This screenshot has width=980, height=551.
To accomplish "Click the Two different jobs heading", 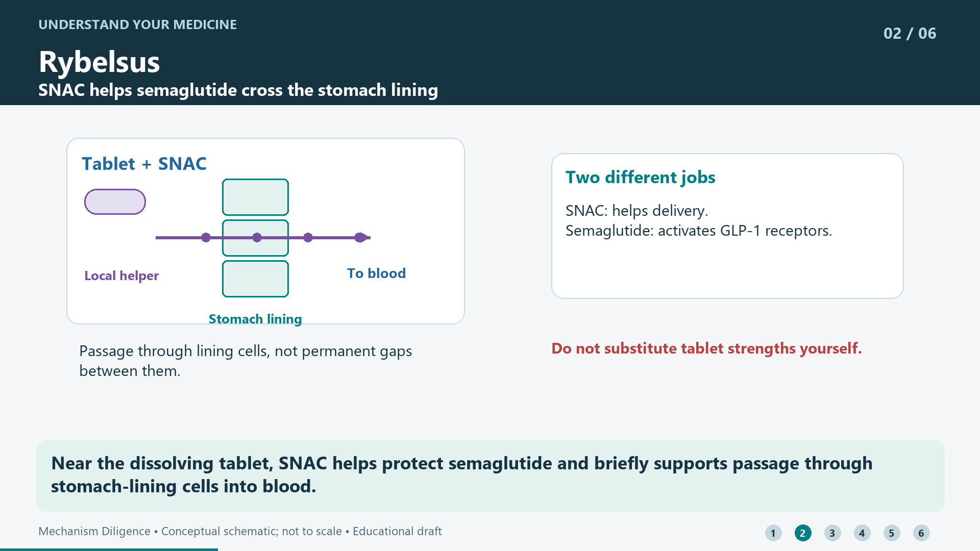I will click(x=640, y=177).
